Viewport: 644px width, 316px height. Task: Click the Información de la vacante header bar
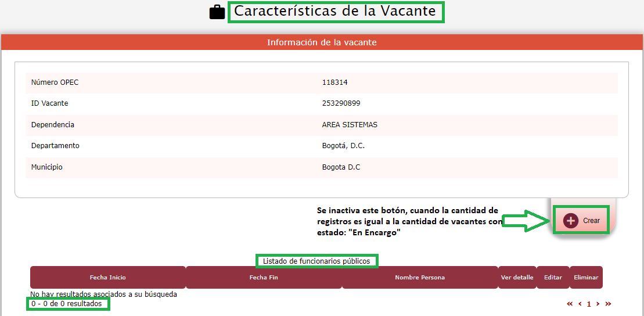322,42
